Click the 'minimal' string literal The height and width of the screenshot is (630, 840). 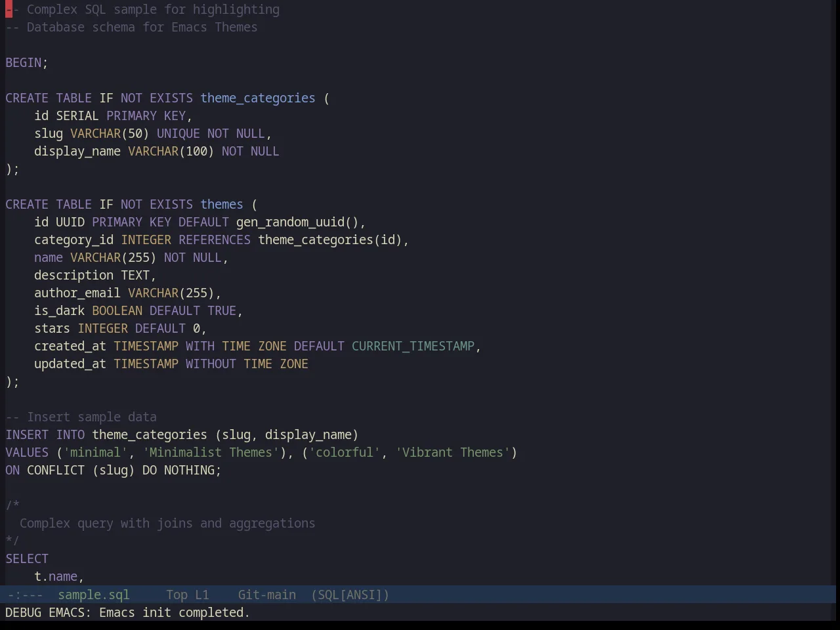[x=95, y=452]
